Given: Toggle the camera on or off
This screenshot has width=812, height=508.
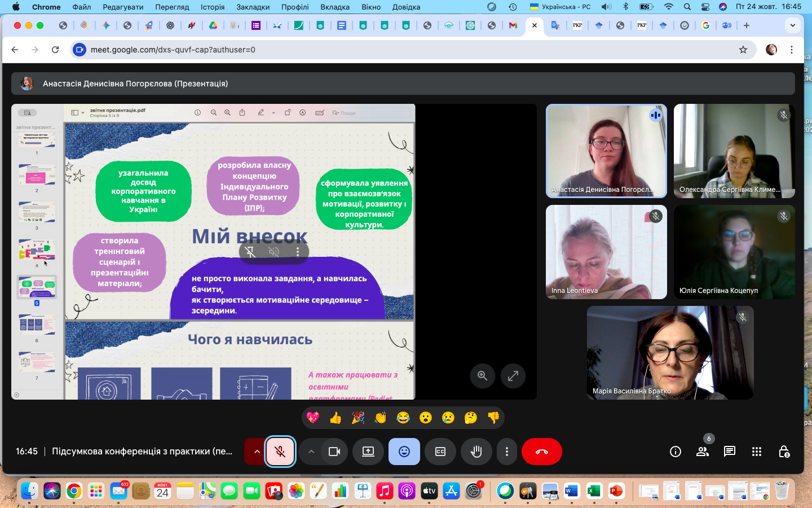Looking at the screenshot, I should tap(334, 452).
